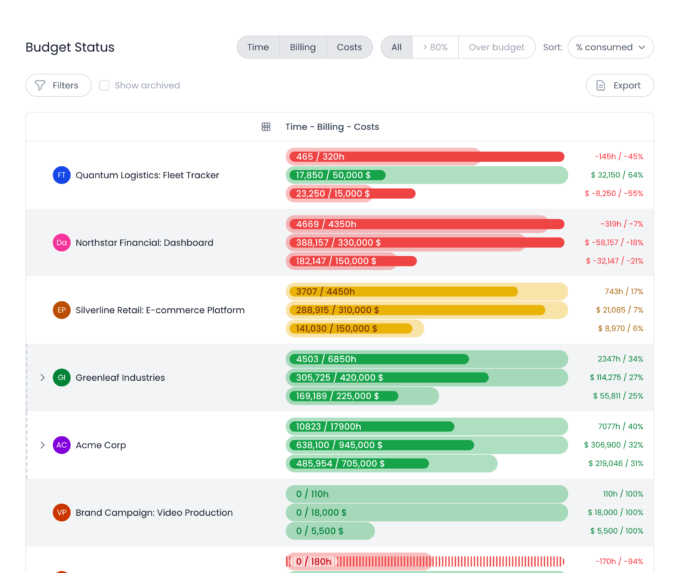Click the $ 114,275 / 27% value
The image size is (700, 573).
[617, 378]
